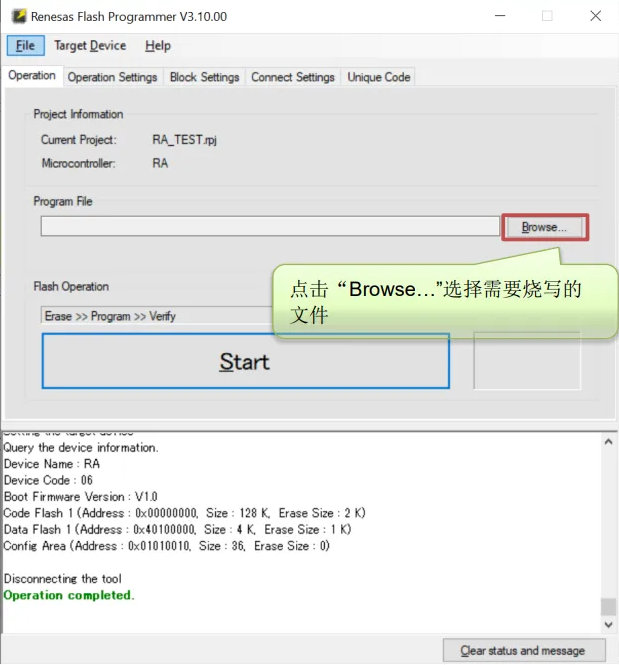Switch to the Operation Settings tab
619x665 pixels.
click(112, 77)
